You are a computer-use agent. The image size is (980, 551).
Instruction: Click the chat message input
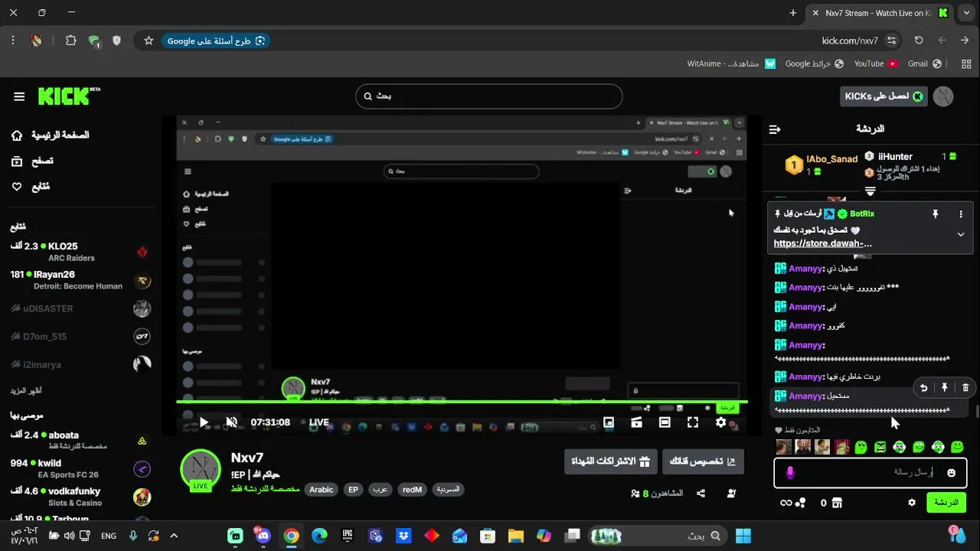pyautogui.click(x=871, y=473)
